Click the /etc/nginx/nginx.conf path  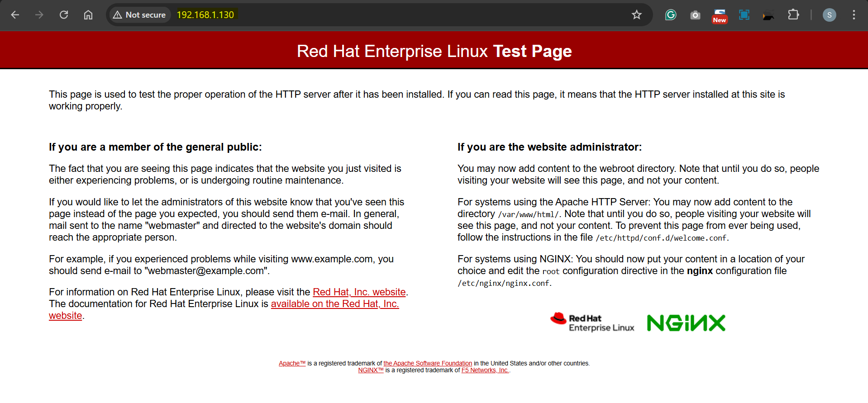[x=503, y=283]
